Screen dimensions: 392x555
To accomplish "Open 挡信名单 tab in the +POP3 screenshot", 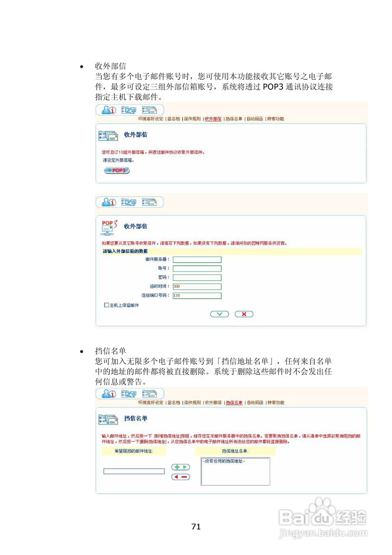I will (x=234, y=119).
